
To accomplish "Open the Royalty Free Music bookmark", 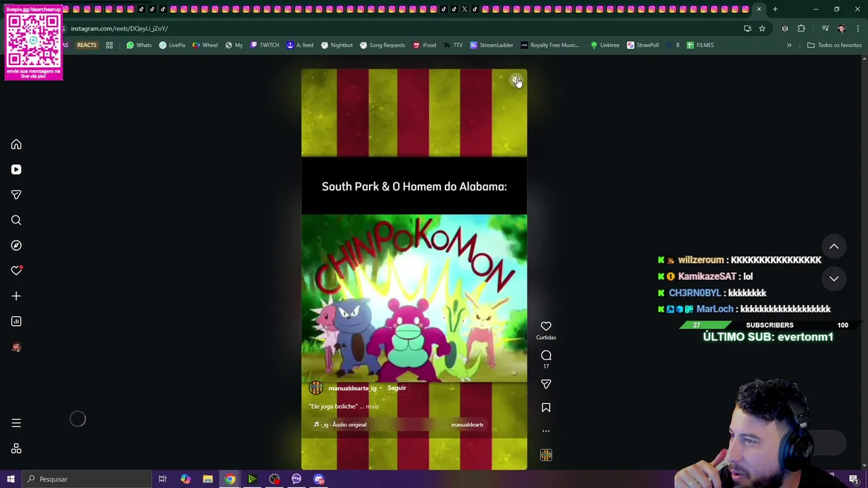I will [550, 45].
